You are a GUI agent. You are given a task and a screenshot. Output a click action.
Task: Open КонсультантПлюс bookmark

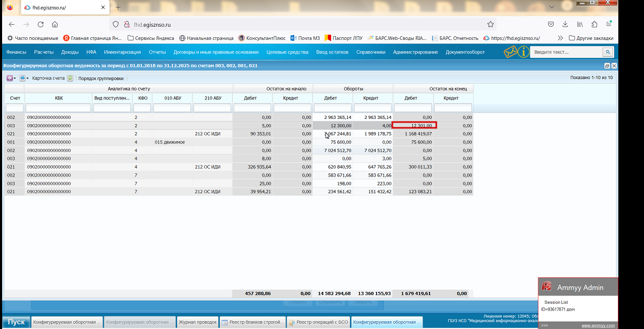[x=262, y=38]
